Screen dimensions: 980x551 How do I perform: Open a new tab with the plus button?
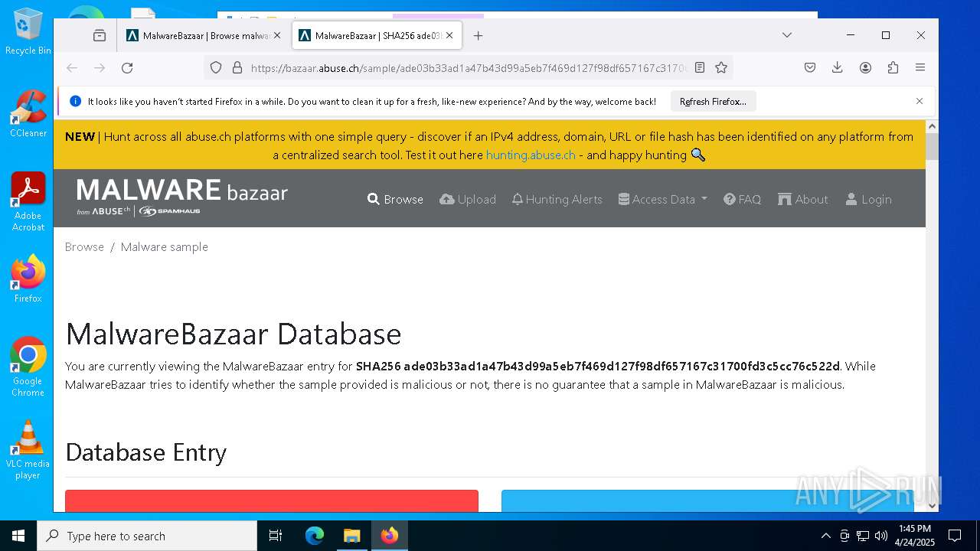click(x=478, y=35)
